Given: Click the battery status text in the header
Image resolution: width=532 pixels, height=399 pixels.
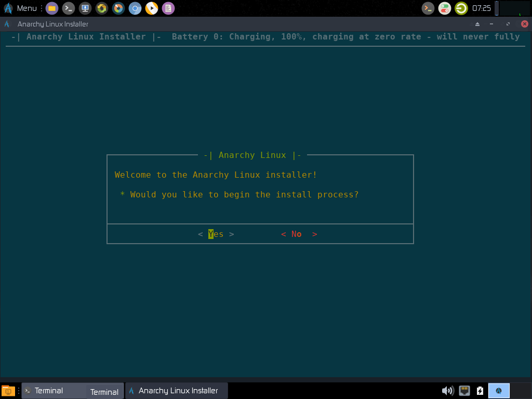Looking at the screenshot, I should pos(345,37).
